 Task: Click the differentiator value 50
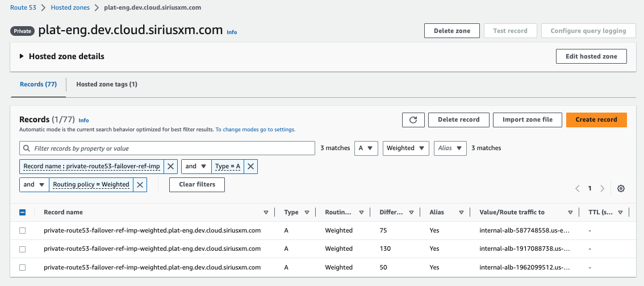point(383,267)
